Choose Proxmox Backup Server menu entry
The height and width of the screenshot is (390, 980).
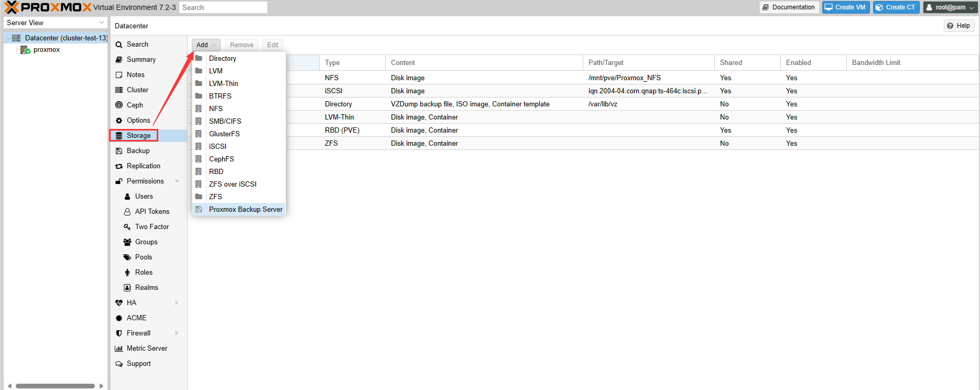coord(239,209)
